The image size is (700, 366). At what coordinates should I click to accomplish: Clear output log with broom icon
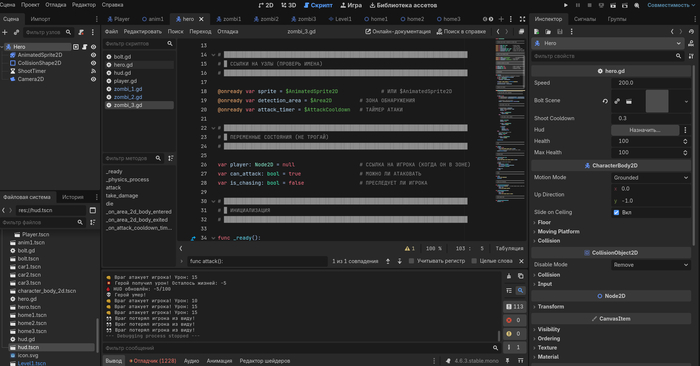click(509, 276)
